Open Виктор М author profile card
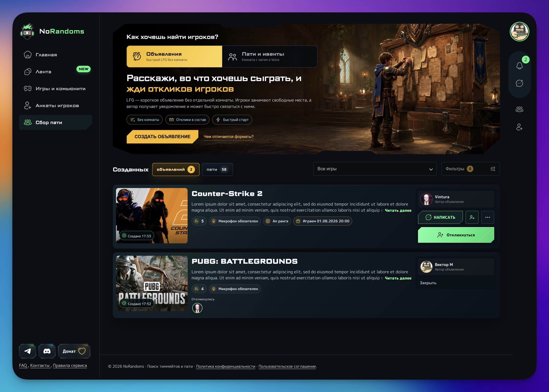This screenshot has height=392, width=549. 456,267
